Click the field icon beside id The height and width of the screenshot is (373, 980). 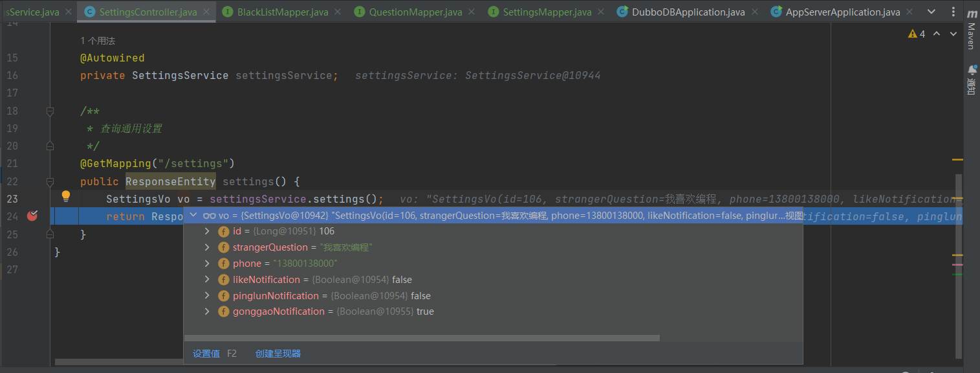223,231
